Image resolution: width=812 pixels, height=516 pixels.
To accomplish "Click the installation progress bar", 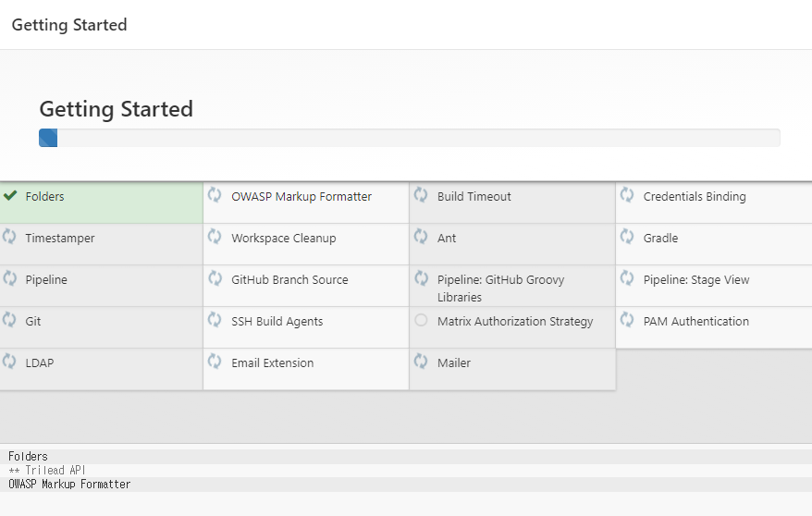I will (410, 138).
